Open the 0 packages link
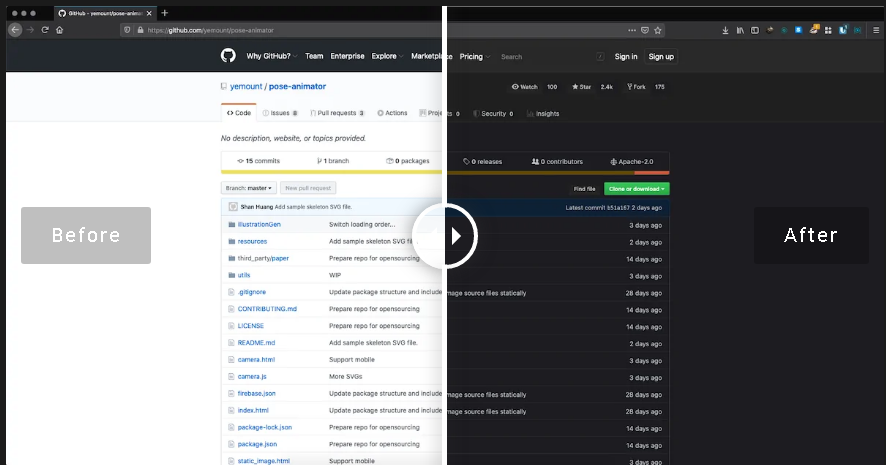 407,161
